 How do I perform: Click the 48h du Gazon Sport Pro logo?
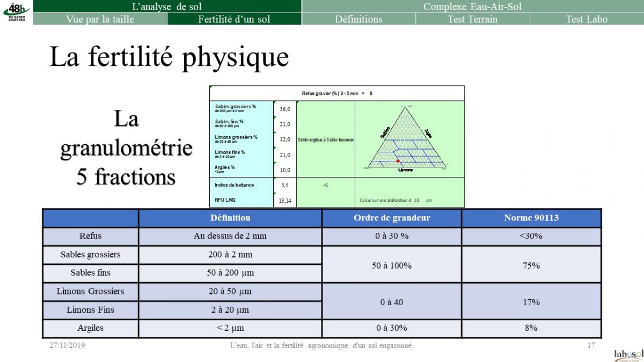[16, 12]
